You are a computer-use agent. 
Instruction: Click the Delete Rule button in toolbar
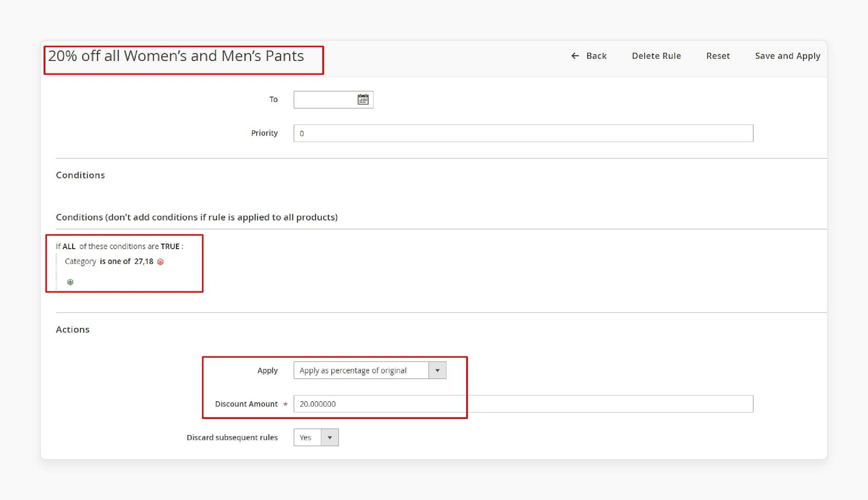(x=657, y=56)
